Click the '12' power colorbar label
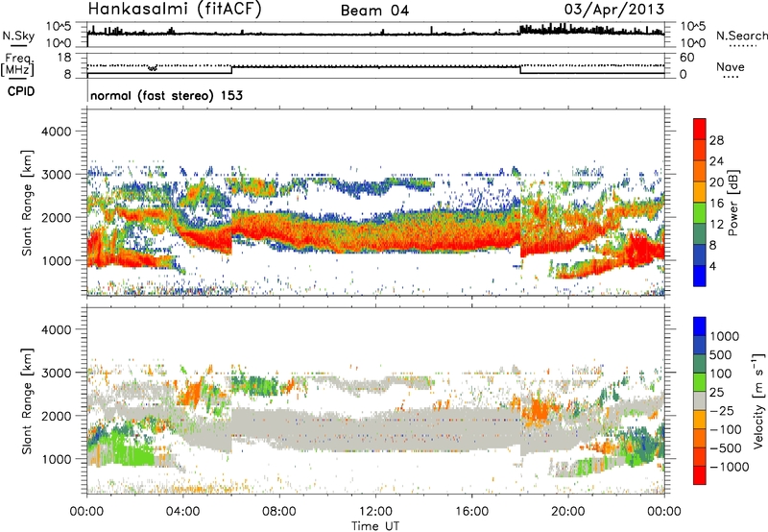Viewport: 768px width, 532px height. 716,225
